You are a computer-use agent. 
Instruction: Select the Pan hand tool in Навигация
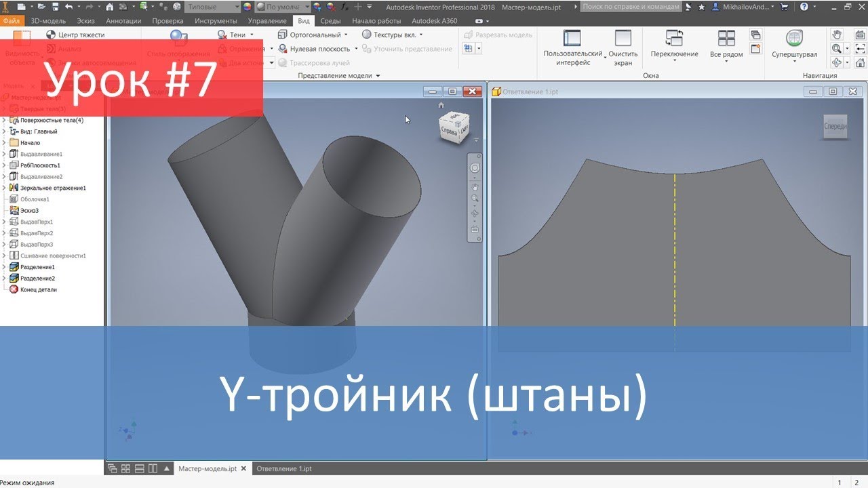pyautogui.click(x=837, y=35)
